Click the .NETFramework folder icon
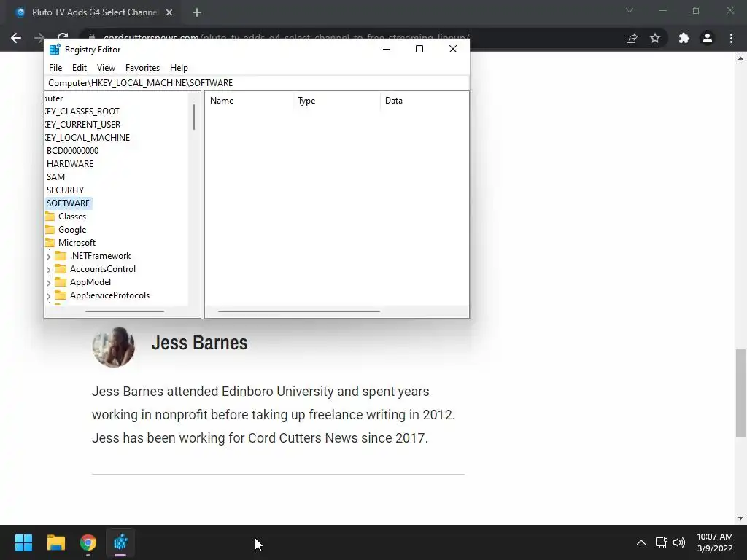 [x=61, y=256]
